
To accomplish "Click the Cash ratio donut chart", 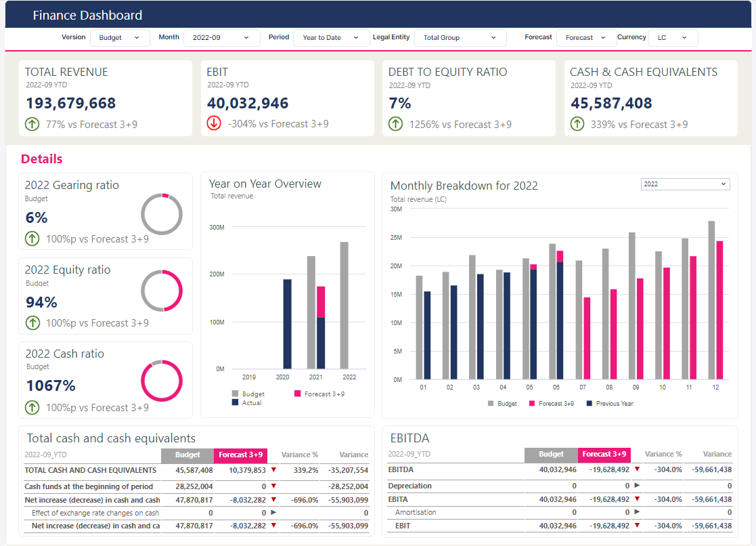I will click(x=162, y=381).
